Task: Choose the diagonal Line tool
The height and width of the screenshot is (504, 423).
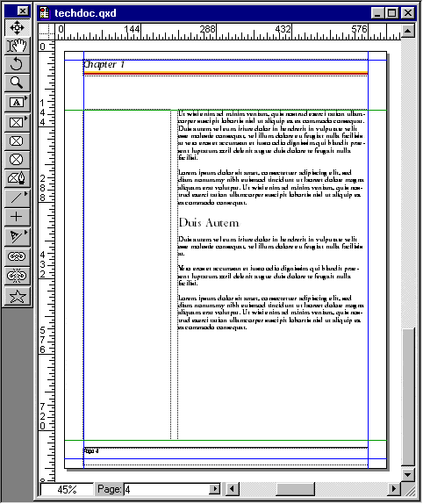Action: click(x=17, y=198)
